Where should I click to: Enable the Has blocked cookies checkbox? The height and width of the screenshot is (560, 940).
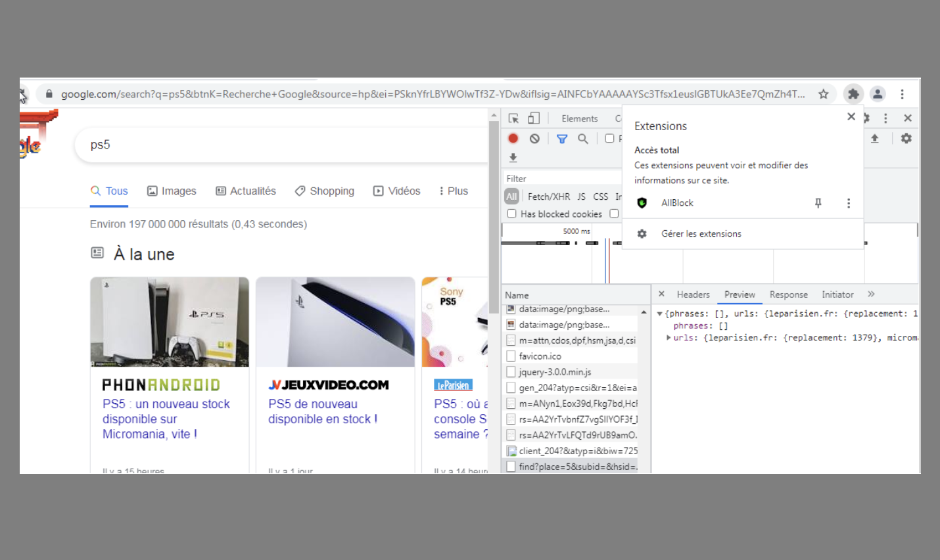(511, 214)
